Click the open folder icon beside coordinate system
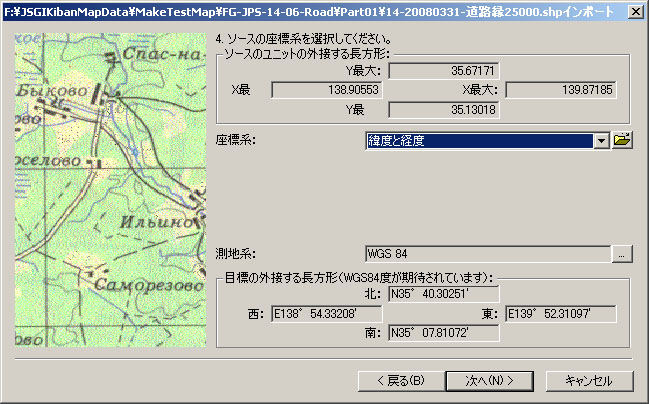 623,140
